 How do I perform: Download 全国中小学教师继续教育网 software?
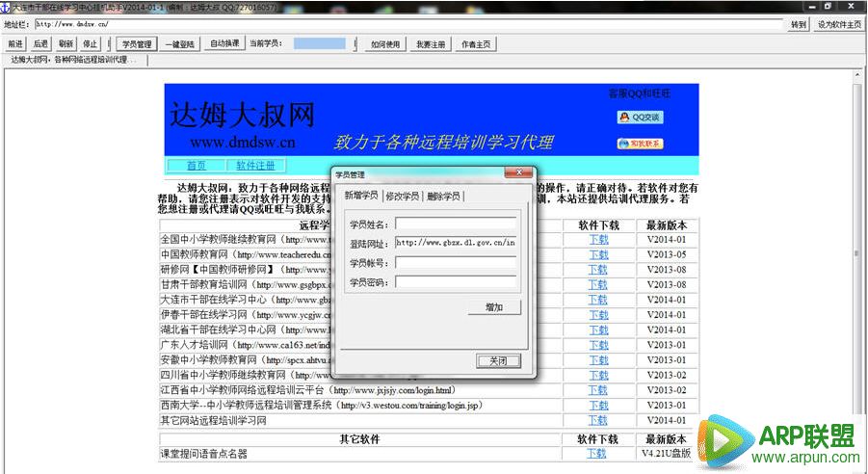pos(598,240)
